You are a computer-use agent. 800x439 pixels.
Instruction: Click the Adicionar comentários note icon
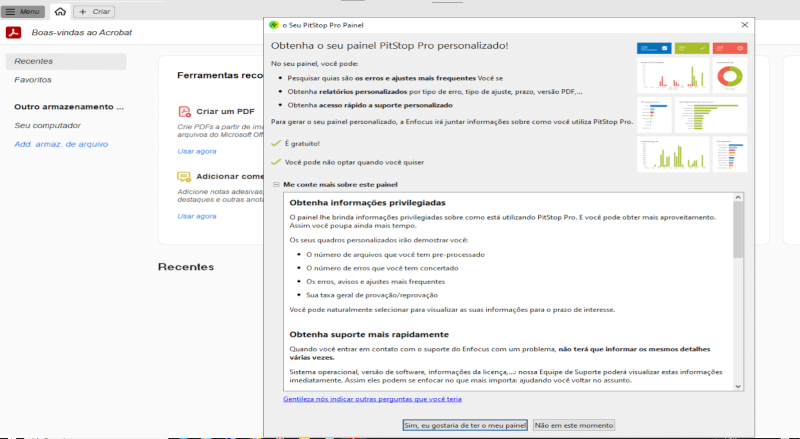[183, 176]
